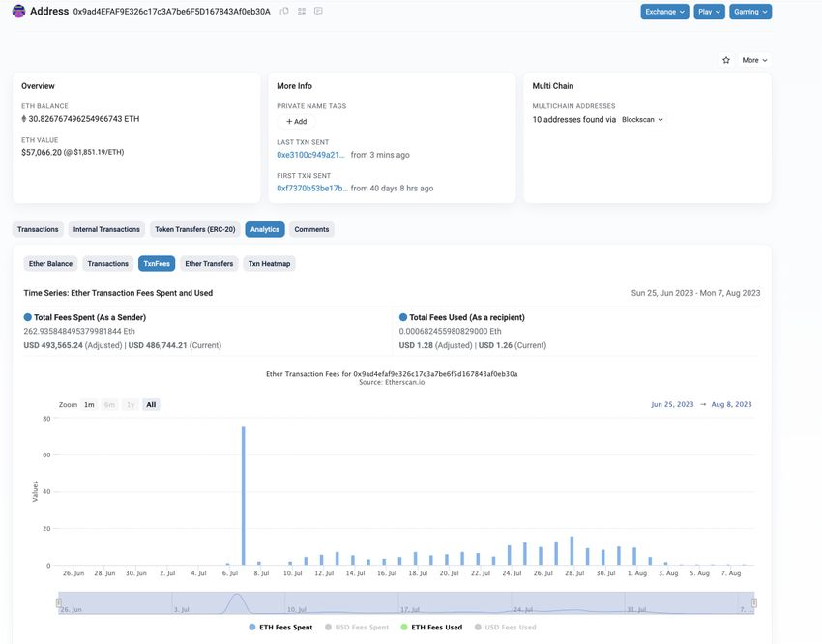This screenshot has height=644, width=822.
Task: Copy the wallet address to clipboard
Action: point(284,12)
